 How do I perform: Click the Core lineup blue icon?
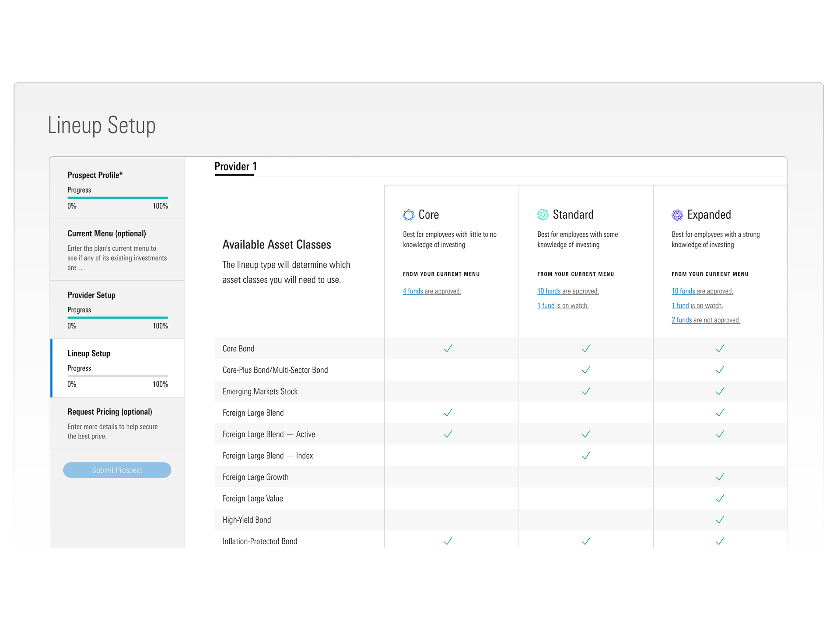point(408,215)
